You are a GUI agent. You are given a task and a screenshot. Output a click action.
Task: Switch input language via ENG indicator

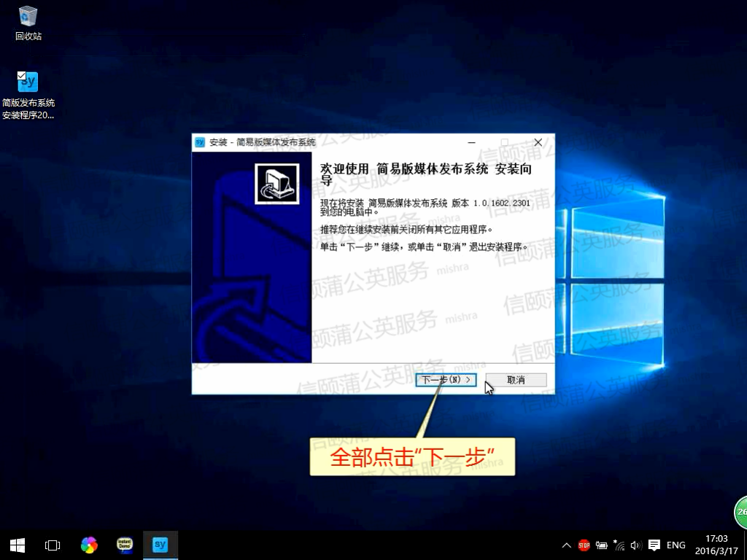pyautogui.click(x=676, y=545)
